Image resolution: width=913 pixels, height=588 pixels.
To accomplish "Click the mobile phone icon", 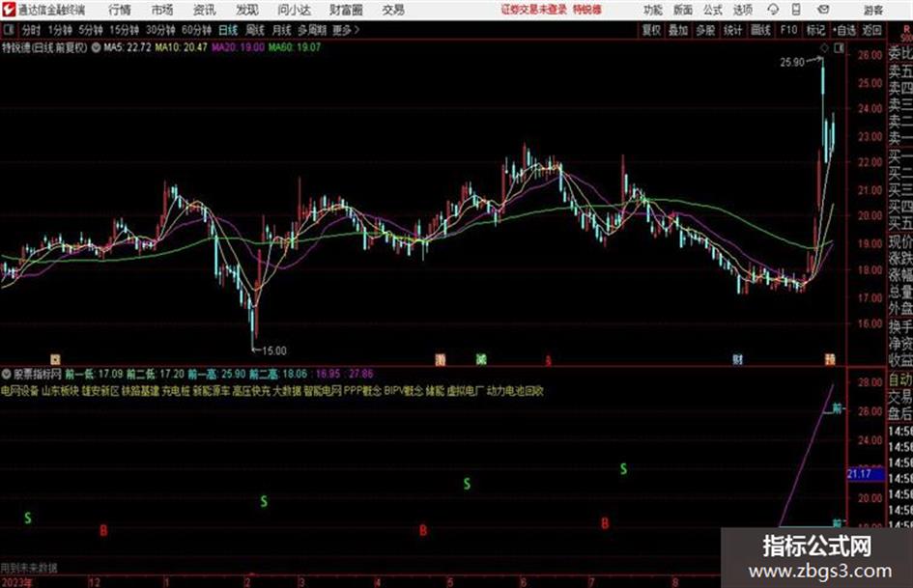I will pyautogui.click(x=796, y=10).
